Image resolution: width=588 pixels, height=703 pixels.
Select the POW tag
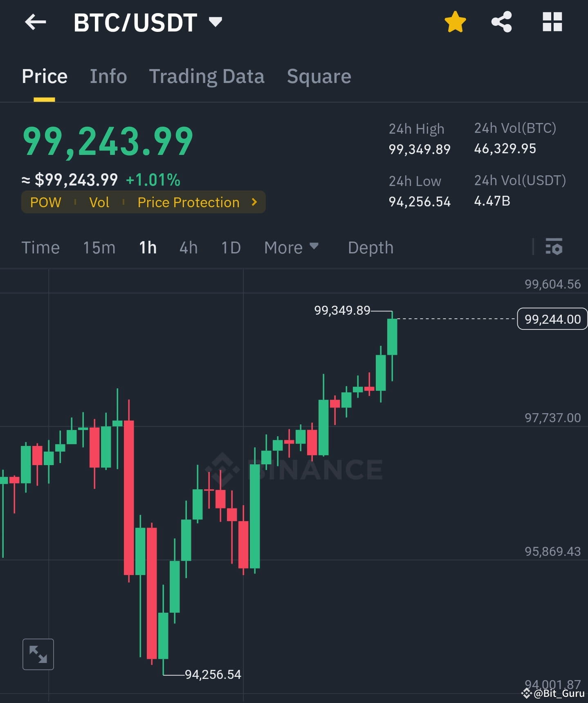click(x=45, y=202)
